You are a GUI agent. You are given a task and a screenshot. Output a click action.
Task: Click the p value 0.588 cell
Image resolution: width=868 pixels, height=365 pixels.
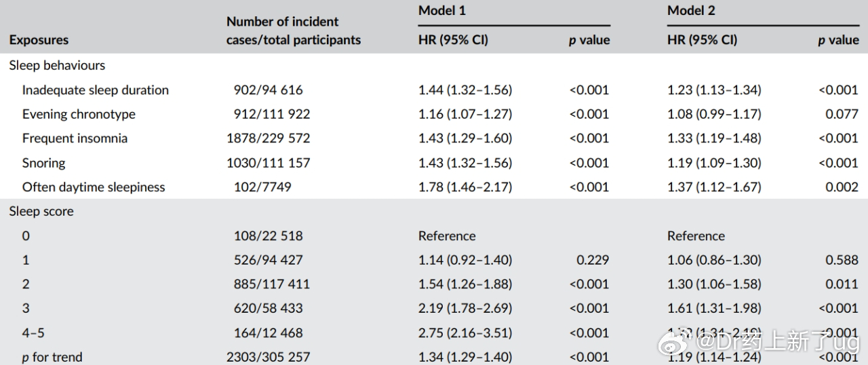842,260
